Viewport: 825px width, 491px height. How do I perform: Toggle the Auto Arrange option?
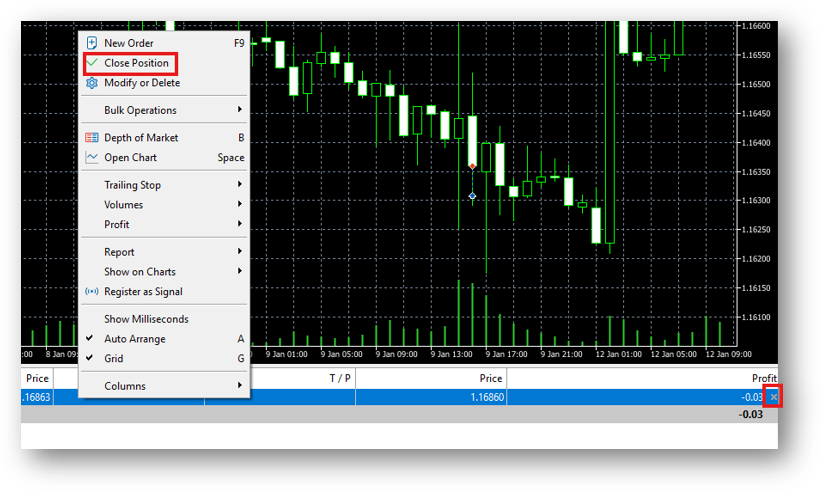pos(135,339)
